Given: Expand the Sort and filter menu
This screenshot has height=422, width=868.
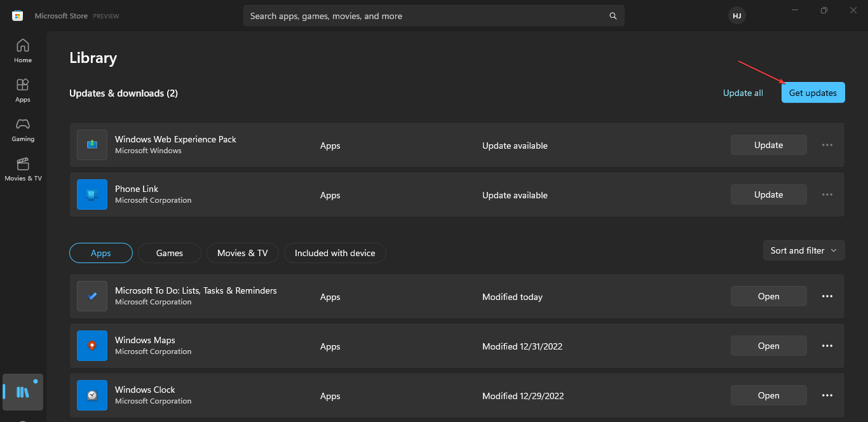Looking at the screenshot, I should point(803,250).
